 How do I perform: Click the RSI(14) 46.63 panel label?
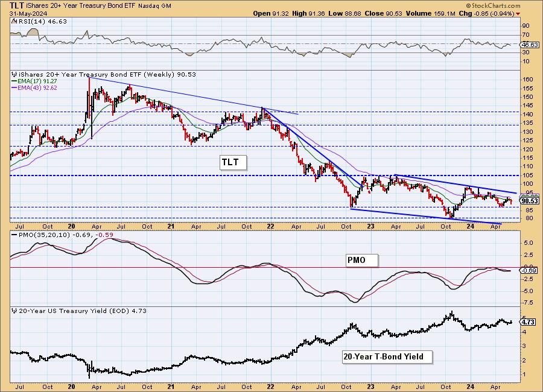tap(42, 21)
